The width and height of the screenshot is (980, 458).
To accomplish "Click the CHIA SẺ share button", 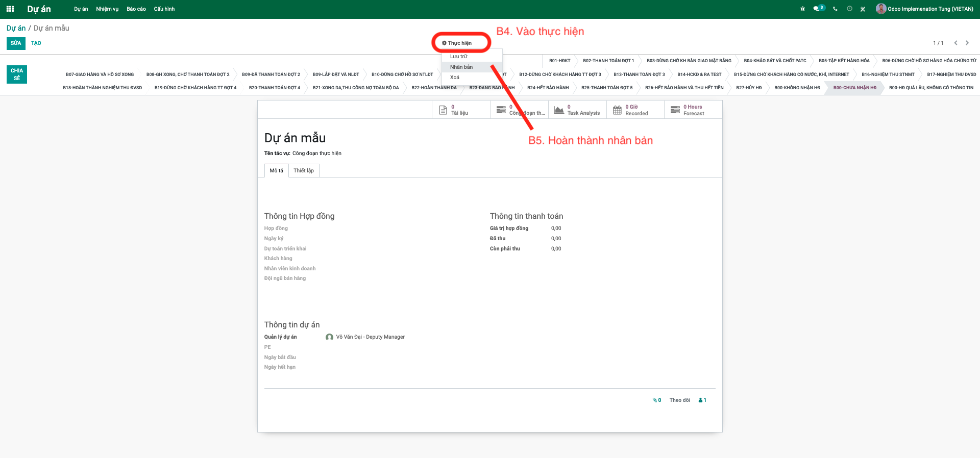I will pyautogui.click(x=17, y=74).
